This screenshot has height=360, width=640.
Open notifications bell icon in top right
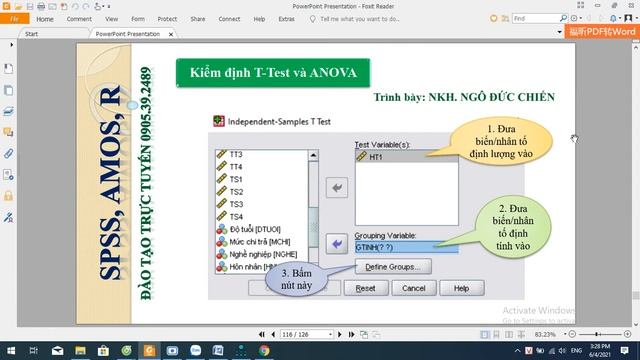tap(613, 18)
